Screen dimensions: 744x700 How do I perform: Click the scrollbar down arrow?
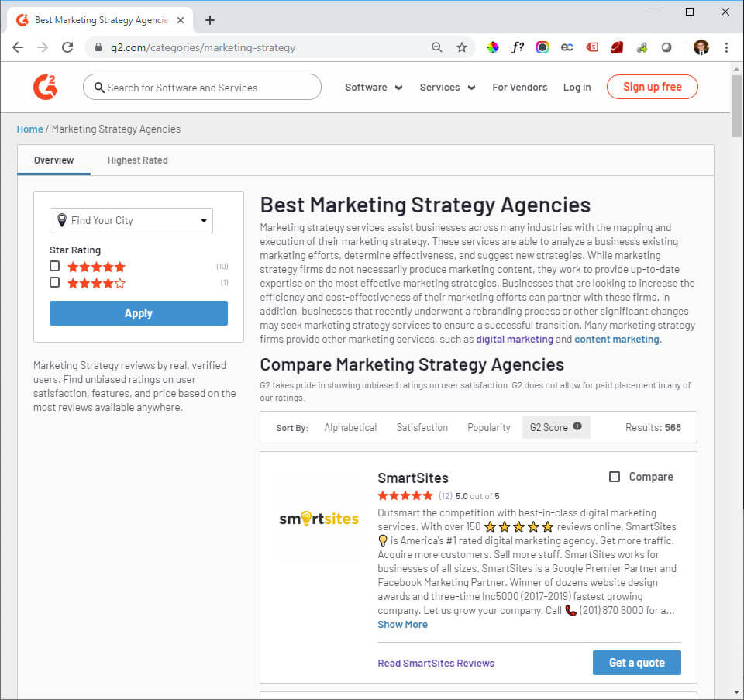(736, 692)
